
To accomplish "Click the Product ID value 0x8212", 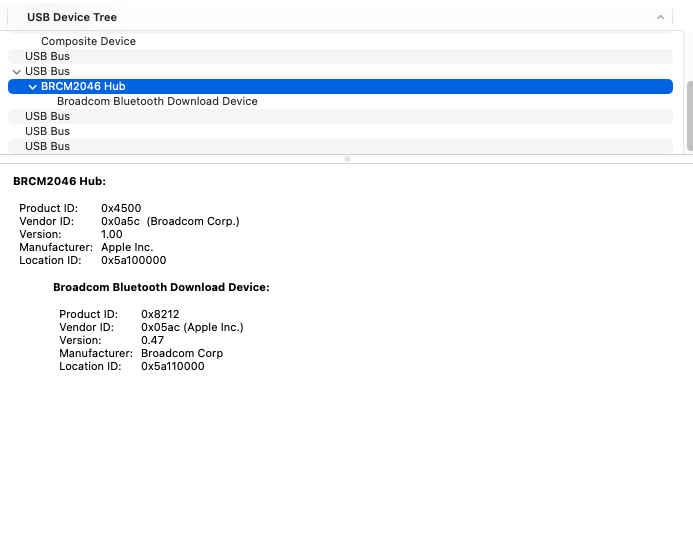I will (x=160, y=314).
